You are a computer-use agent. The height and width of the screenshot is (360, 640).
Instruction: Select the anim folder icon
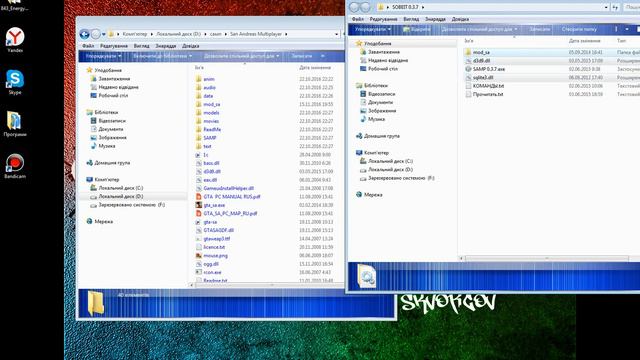[198, 79]
